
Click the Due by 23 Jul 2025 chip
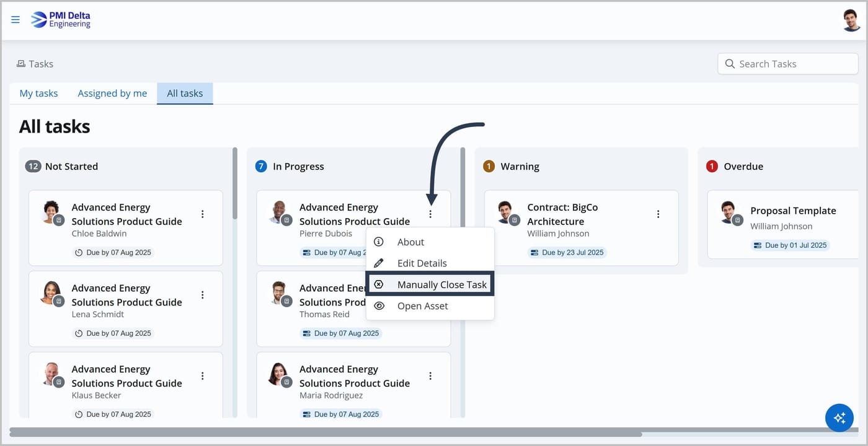click(x=567, y=253)
